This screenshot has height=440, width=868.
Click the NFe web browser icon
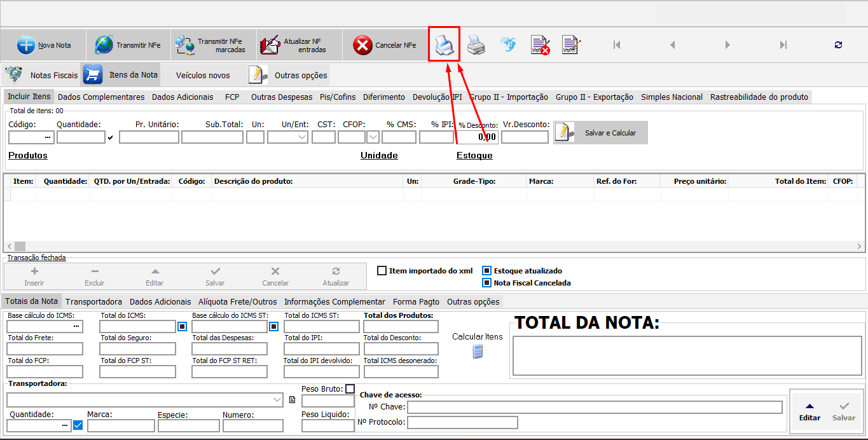coord(507,44)
